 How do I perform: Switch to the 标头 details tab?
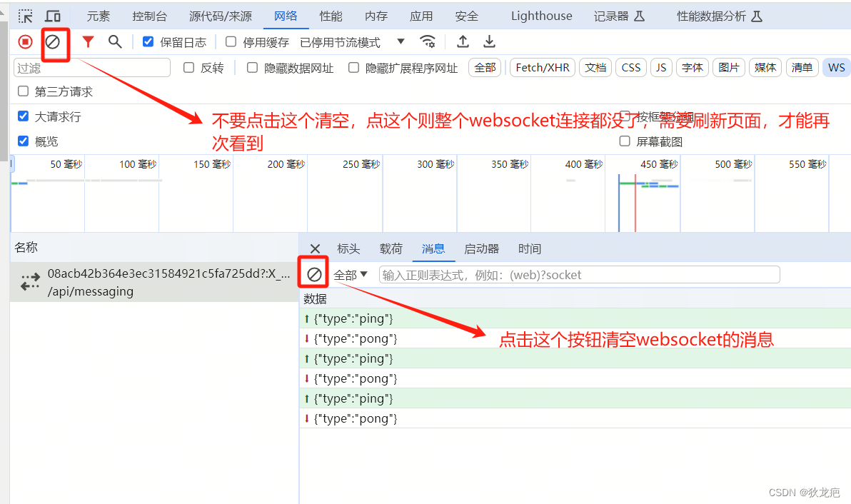[x=348, y=248]
